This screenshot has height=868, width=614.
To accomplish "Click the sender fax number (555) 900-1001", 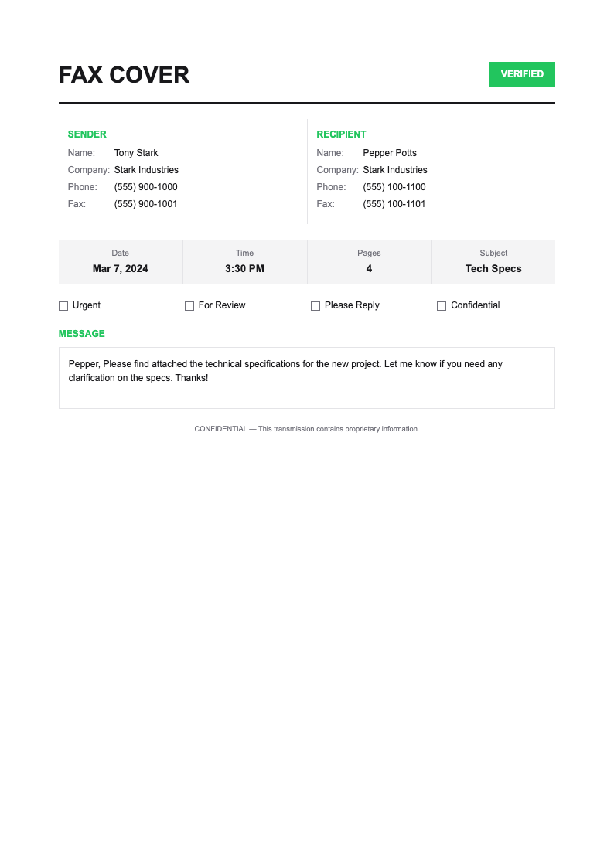I will (145, 204).
